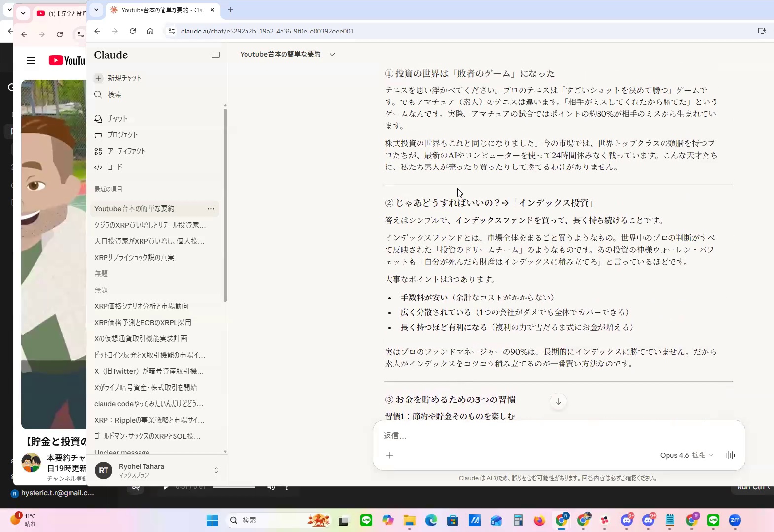Image resolution: width=774 pixels, height=532 pixels.
Task: Go to the home page in Claude browser
Action: [x=150, y=31]
